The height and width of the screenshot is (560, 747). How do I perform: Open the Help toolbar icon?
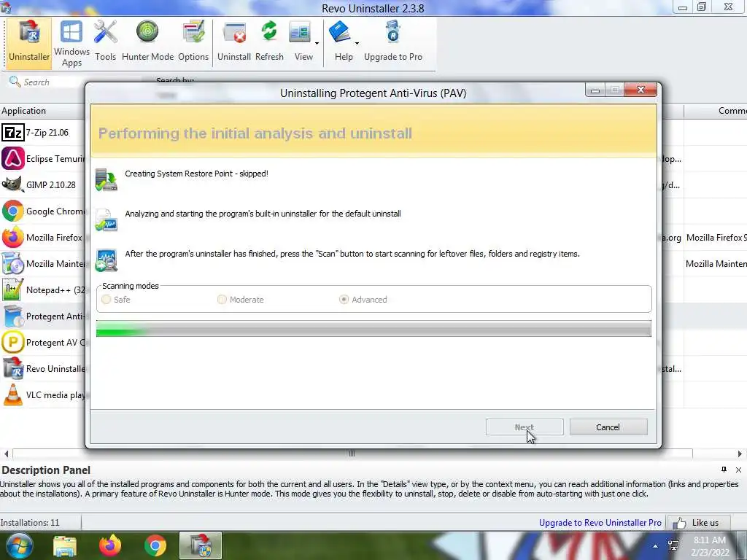click(x=342, y=42)
